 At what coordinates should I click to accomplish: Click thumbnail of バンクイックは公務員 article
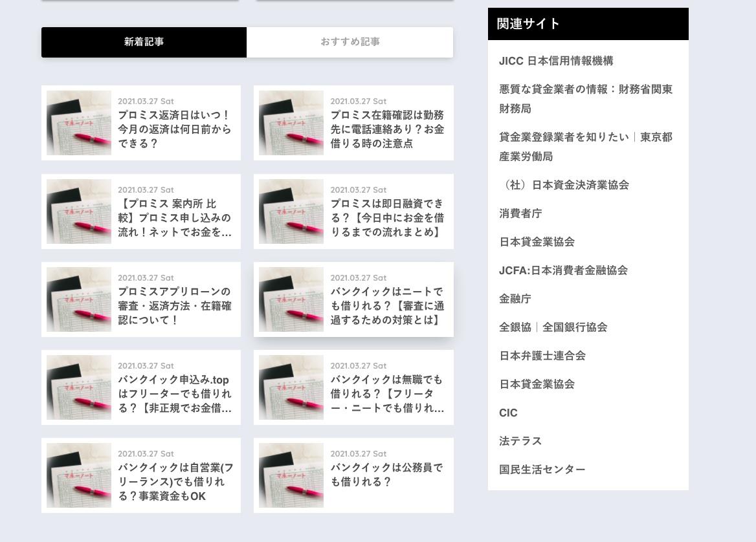(291, 475)
